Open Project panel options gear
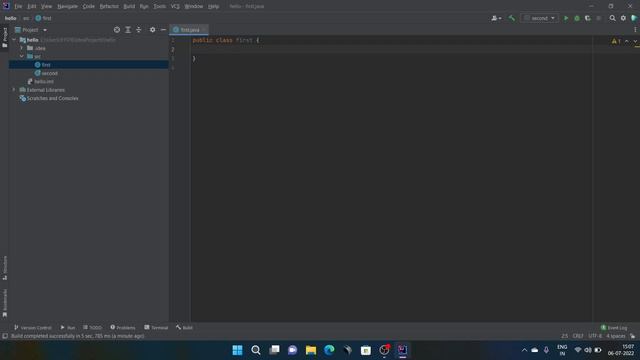 [x=152, y=30]
